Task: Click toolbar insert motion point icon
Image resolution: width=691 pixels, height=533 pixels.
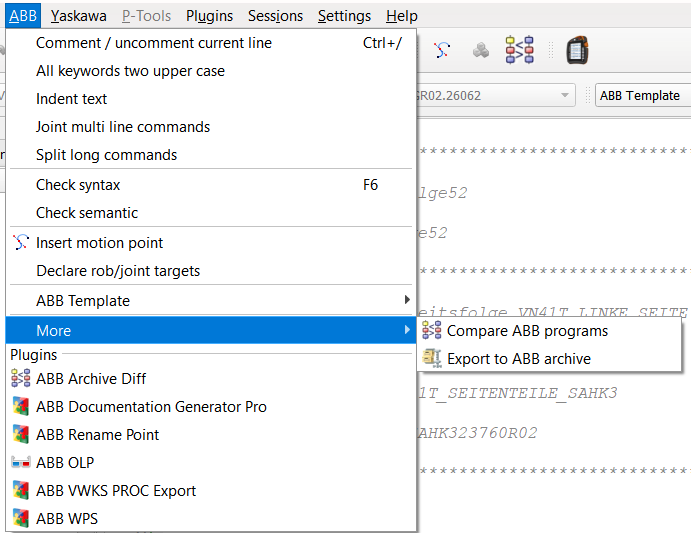Action: click(x=442, y=50)
